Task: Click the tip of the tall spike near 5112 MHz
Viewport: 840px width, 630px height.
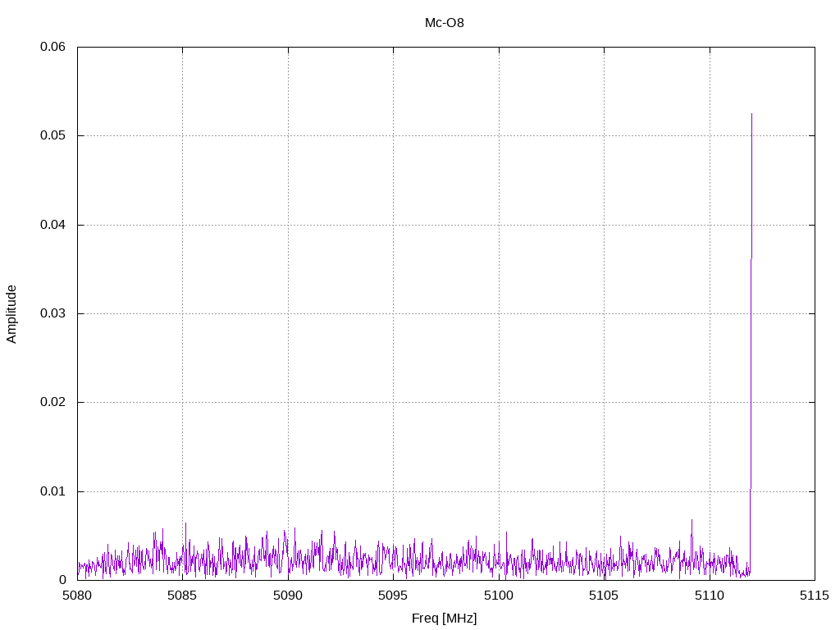Action: point(751,114)
